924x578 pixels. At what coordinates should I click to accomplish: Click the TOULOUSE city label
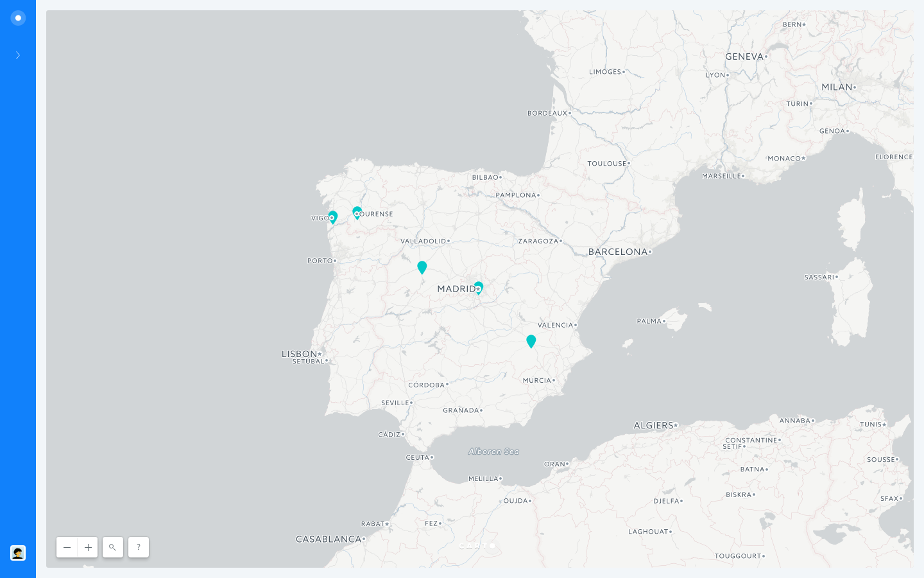click(x=607, y=164)
